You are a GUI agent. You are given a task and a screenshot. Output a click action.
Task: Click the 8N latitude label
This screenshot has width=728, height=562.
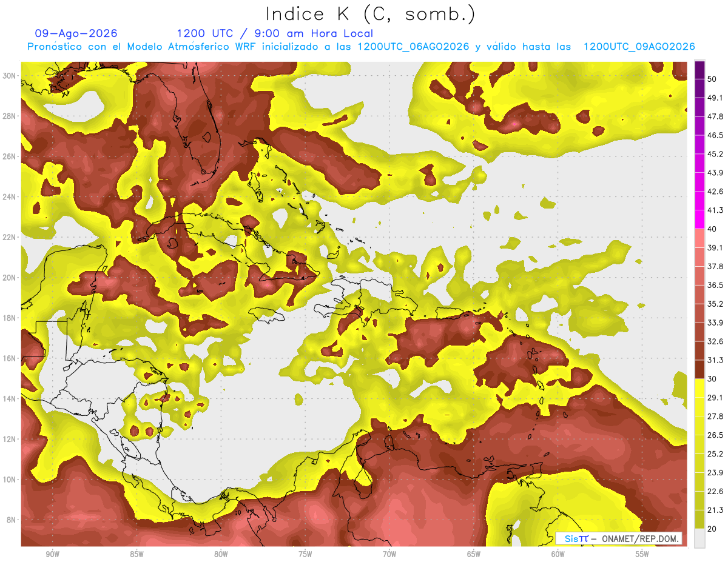coord(12,520)
